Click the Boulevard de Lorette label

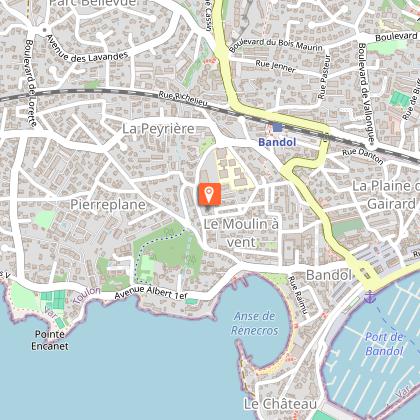(x=31, y=83)
